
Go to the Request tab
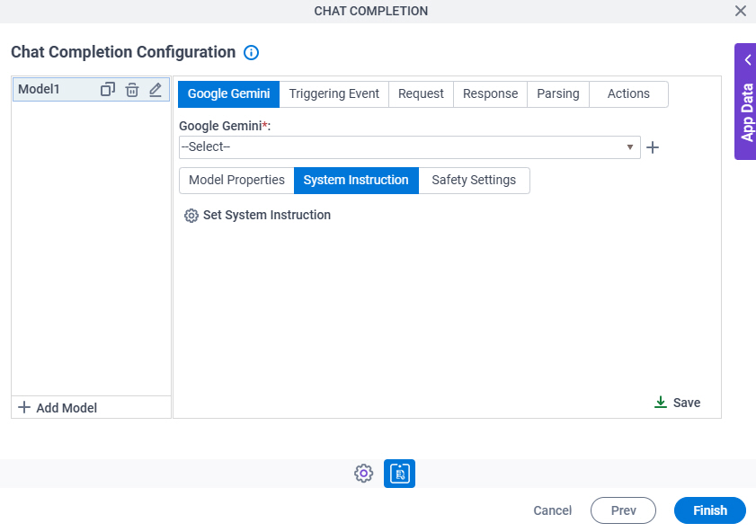(421, 94)
